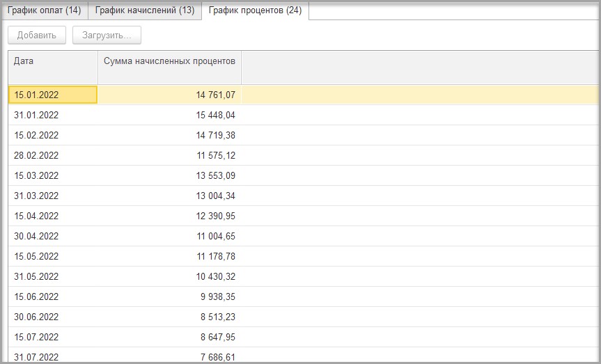Viewport: 601px width, 364px height.
Task: Select the amount cell 13 004,34
Action: tap(169, 196)
